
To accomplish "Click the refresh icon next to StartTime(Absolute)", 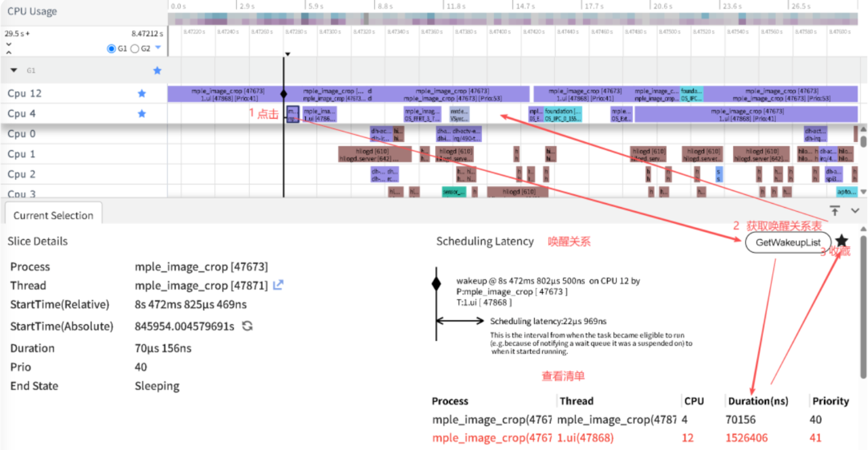I will pos(247,326).
